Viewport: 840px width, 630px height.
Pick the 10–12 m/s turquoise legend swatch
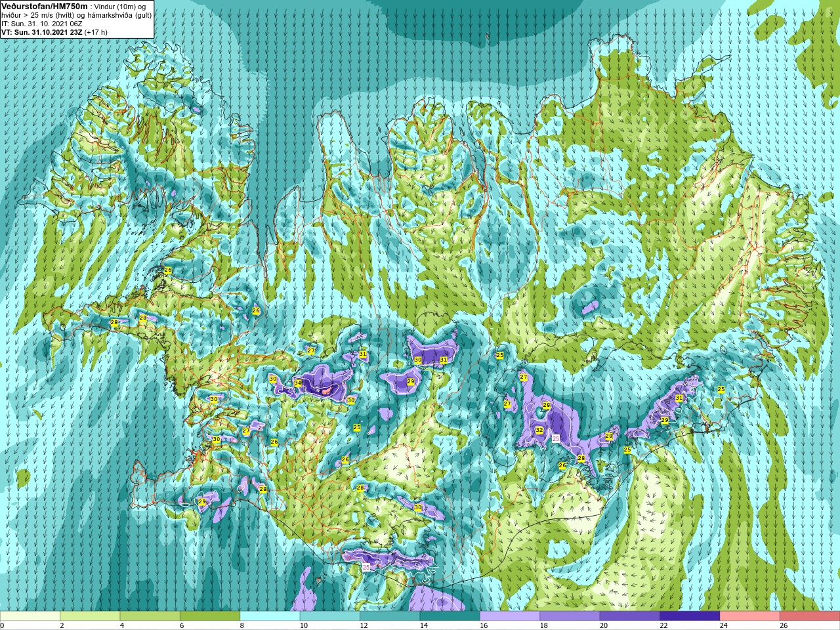click(330, 616)
